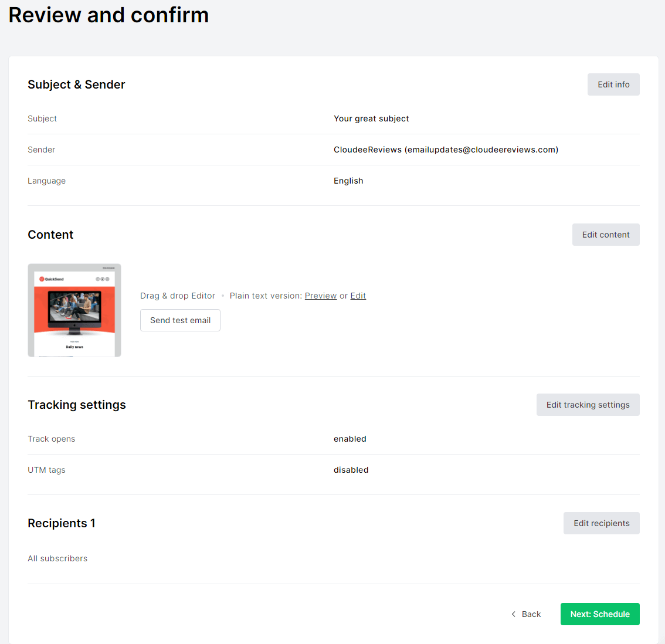
Task: Open Edit tracking settings
Action: [588, 405]
